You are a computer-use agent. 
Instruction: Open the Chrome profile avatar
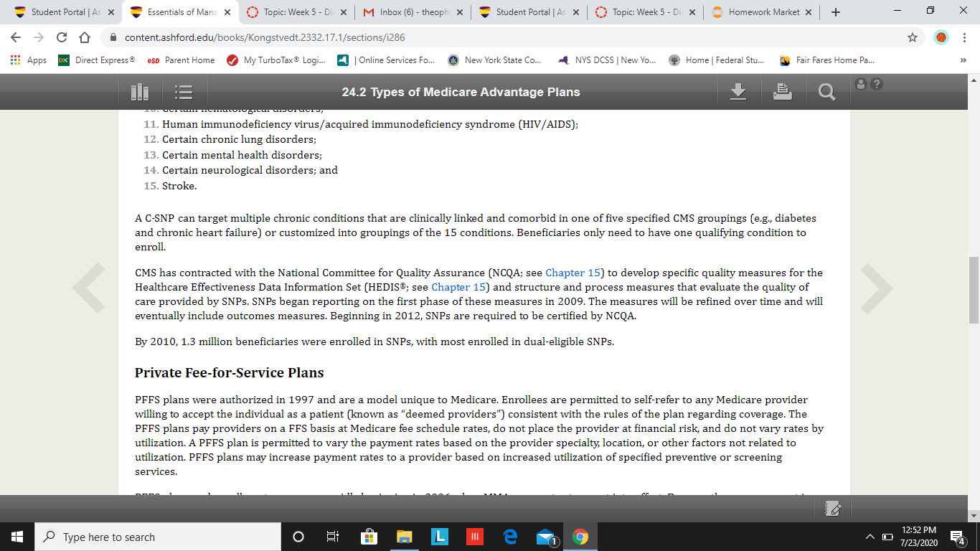tap(941, 37)
